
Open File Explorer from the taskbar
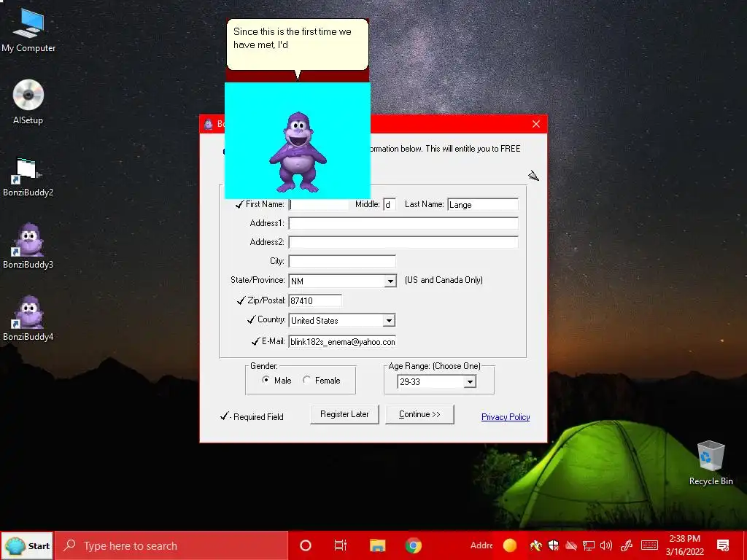pos(377,545)
